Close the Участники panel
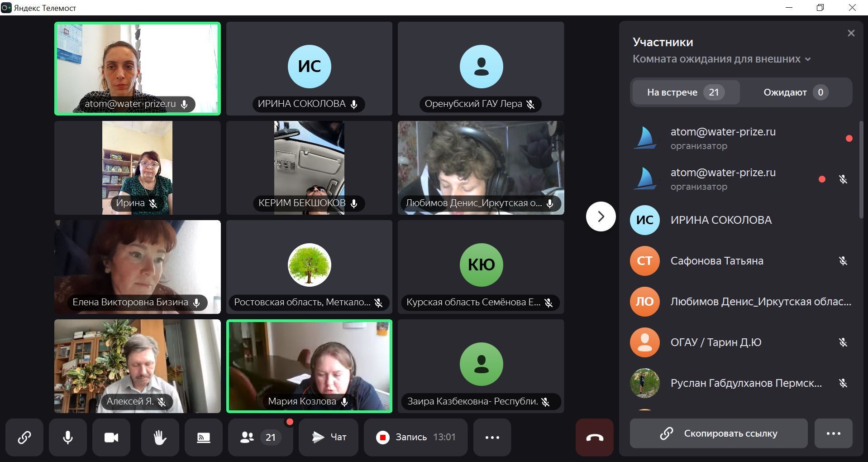Viewport: 868px width, 462px height. [851, 33]
